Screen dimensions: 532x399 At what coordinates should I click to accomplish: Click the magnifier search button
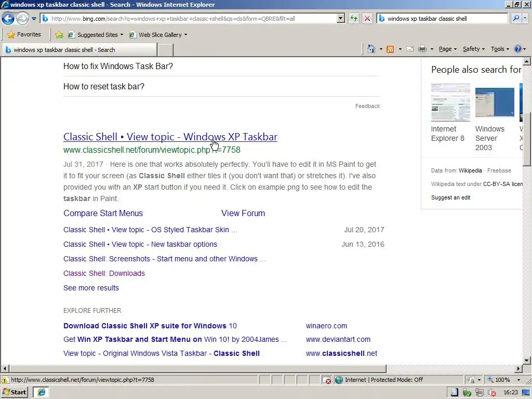coord(516,18)
